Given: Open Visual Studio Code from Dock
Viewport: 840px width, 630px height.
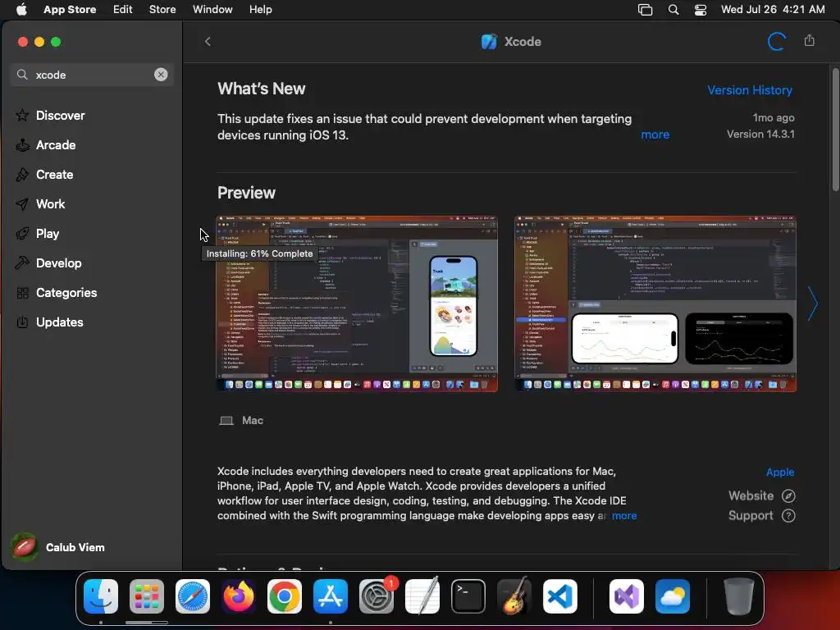Looking at the screenshot, I should (559, 596).
